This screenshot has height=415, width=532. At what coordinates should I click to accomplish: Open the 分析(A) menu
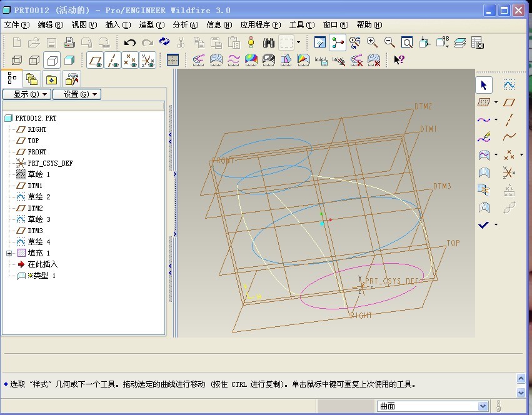pos(186,25)
